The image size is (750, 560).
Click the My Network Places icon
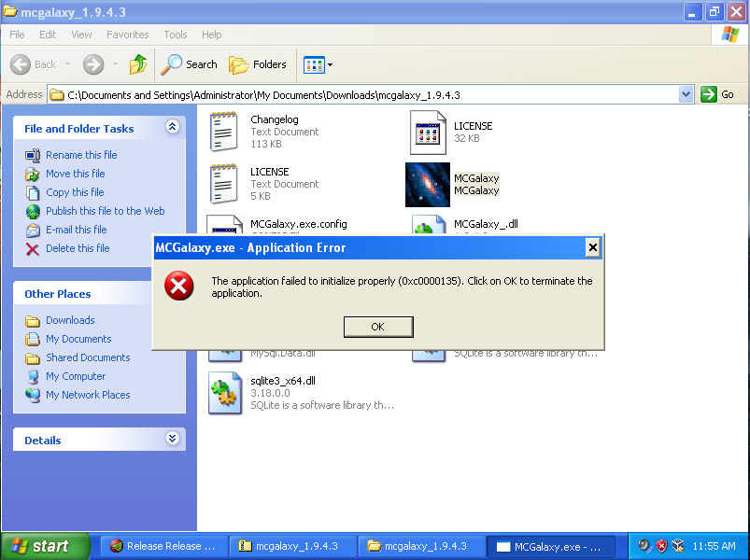tap(33, 395)
